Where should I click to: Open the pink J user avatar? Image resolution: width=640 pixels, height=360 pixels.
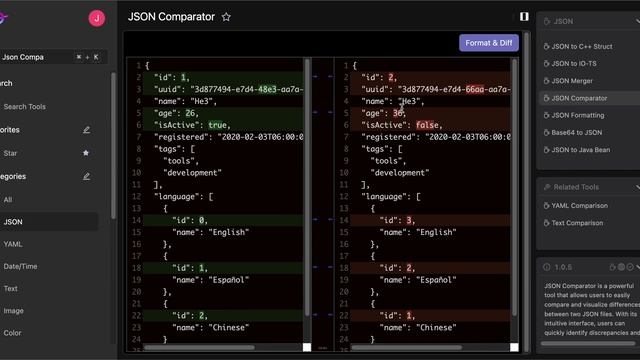pyautogui.click(x=97, y=18)
